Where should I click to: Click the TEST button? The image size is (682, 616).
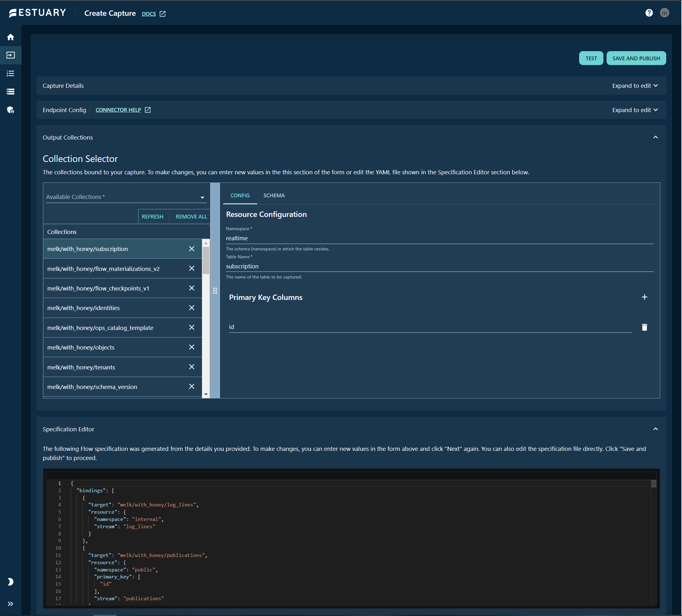(x=591, y=58)
